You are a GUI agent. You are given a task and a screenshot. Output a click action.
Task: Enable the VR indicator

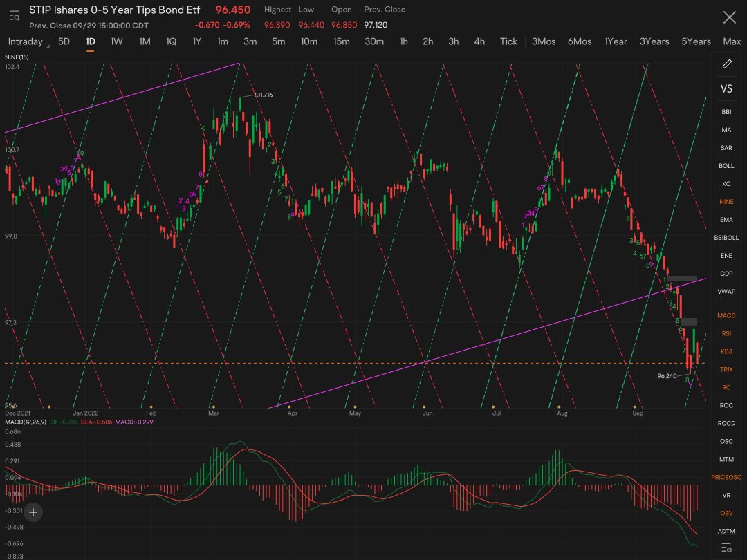[x=726, y=495]
